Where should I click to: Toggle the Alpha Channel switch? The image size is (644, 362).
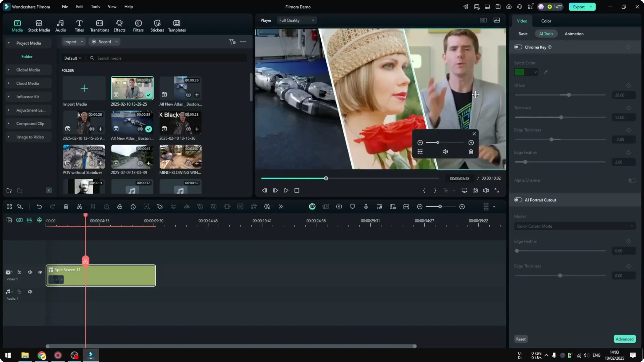tap(632, 180)
